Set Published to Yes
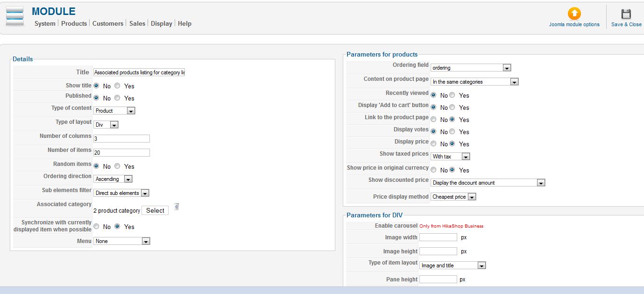The width and height of the screenshot is (644, 294). (x=117, y=98)
